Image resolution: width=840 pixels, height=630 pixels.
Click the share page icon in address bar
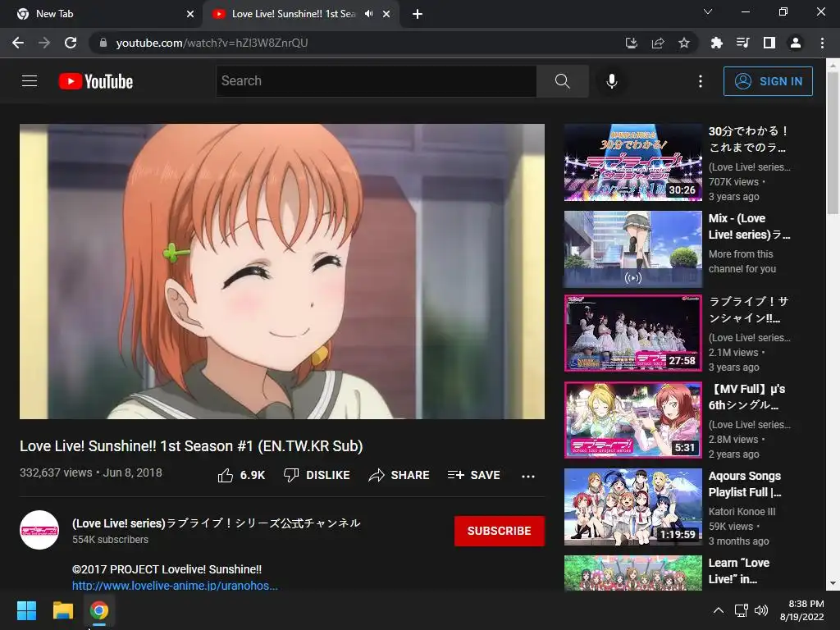pyautogui.click(x=658, y=43)
